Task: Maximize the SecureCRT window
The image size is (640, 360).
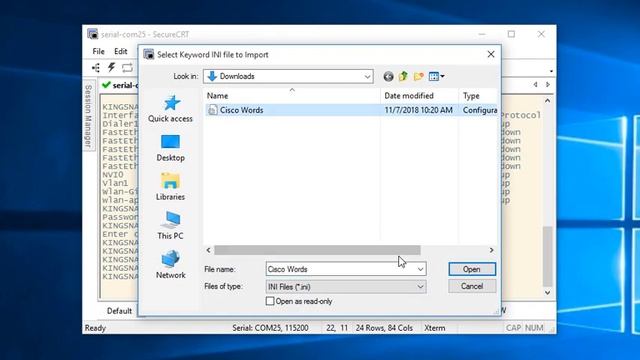Action: pyautogui.click(x=511, y=34)
